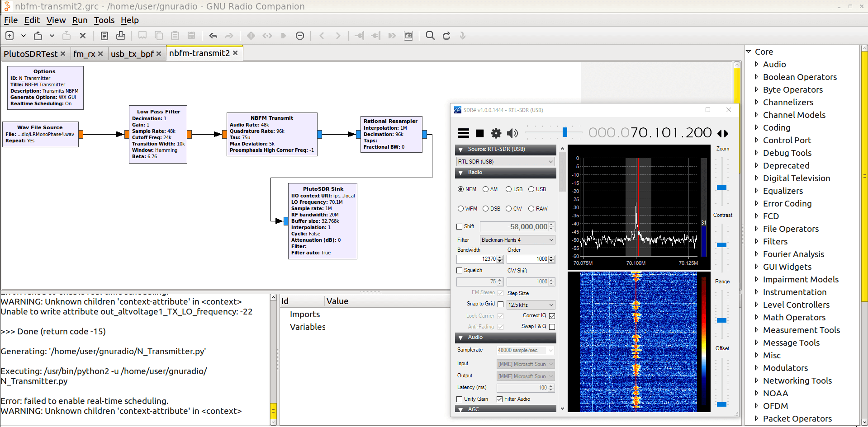Click the Redo arrow in GRC toolbar
The width and height of the screenshot is (868, 427).
[229, 36]
